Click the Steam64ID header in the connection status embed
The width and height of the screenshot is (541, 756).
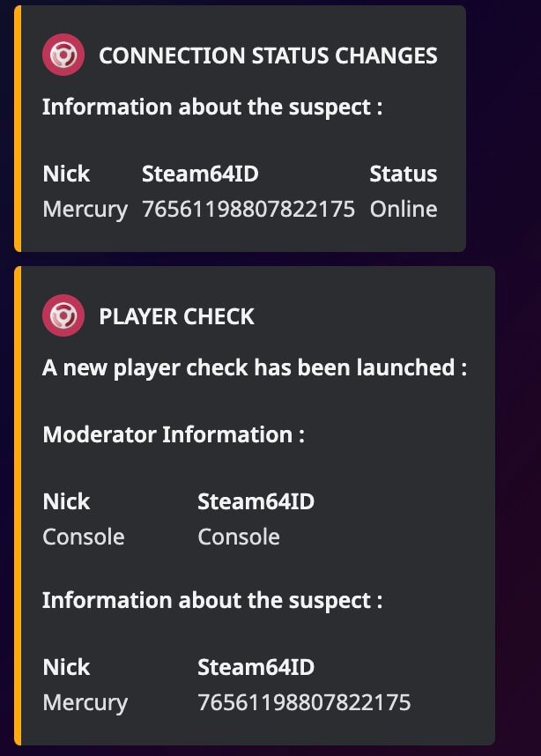[x=200, y=174]
